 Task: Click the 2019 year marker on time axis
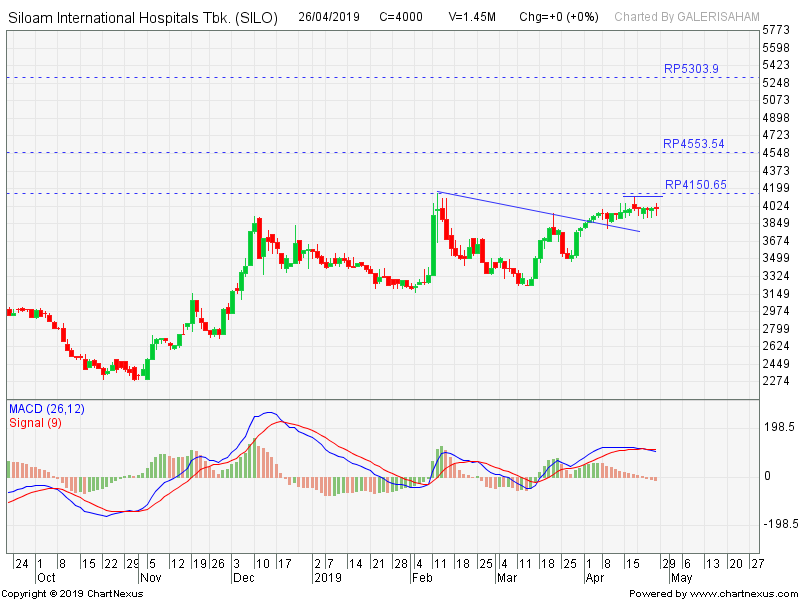[x=328, y=578]
